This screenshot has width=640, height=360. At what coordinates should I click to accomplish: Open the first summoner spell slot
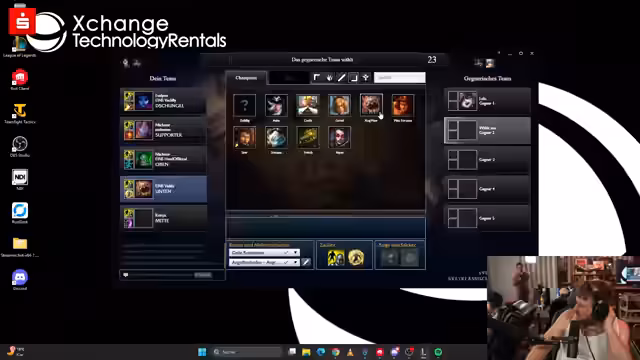(336, 258)
